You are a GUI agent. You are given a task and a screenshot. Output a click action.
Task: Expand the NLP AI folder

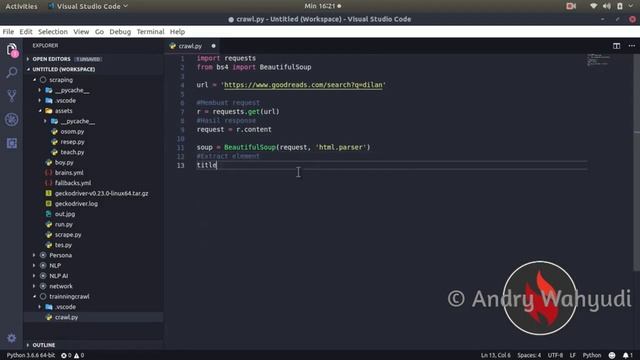pyautogui.click(x=59, y=276)
